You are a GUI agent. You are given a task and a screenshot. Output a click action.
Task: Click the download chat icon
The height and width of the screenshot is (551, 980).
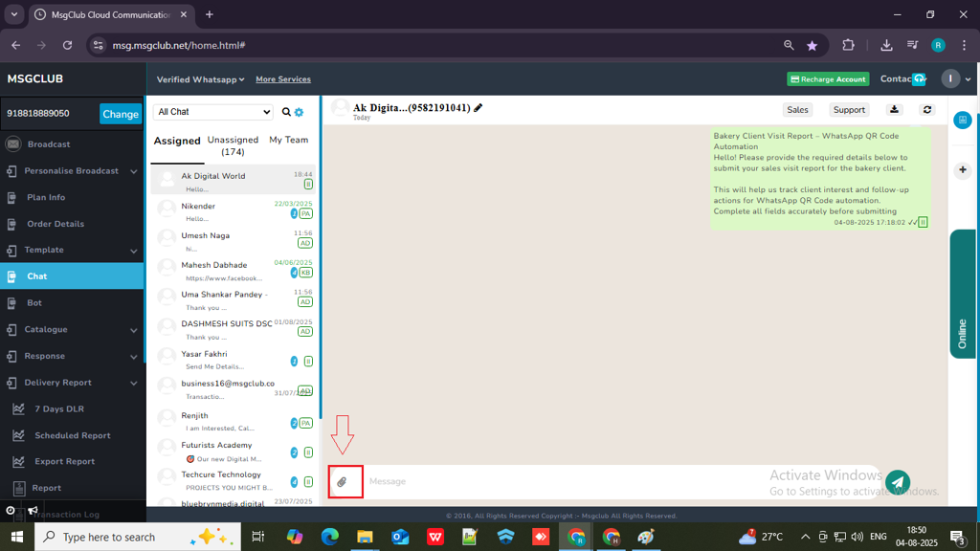pos(895,109)
